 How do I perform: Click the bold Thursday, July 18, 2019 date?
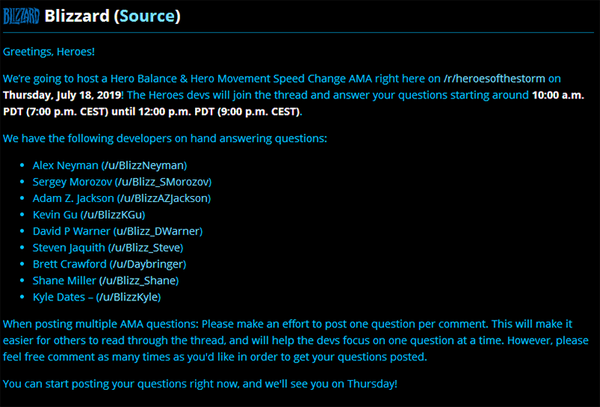(x=62, y=95)
